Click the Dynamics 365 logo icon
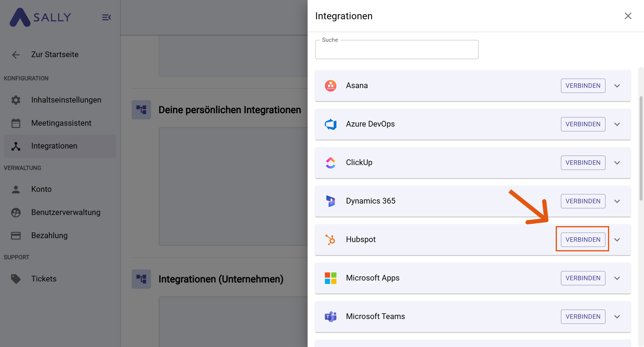Image resolution: width=644 pixels, height=347 pixels. [331, 201]
